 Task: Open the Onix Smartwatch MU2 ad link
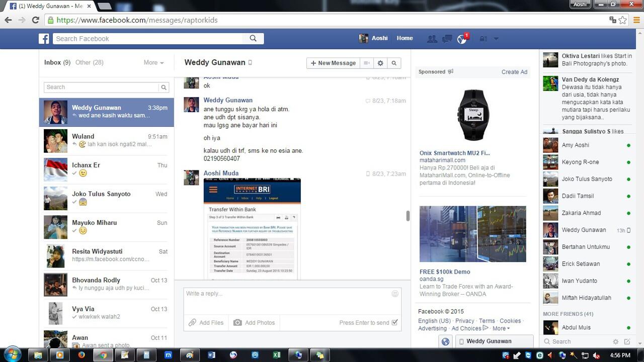[455, 153]
